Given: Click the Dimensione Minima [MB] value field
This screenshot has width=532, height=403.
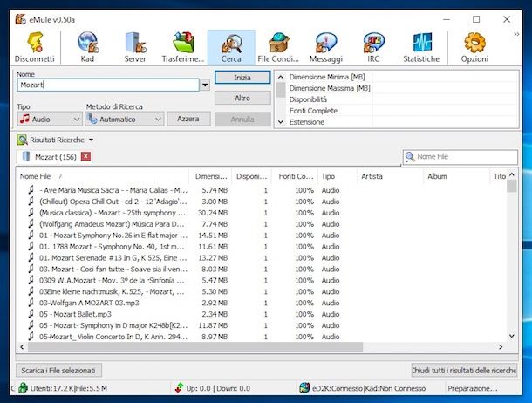Looking at the screenshot, I should click(x=446, y=77).
